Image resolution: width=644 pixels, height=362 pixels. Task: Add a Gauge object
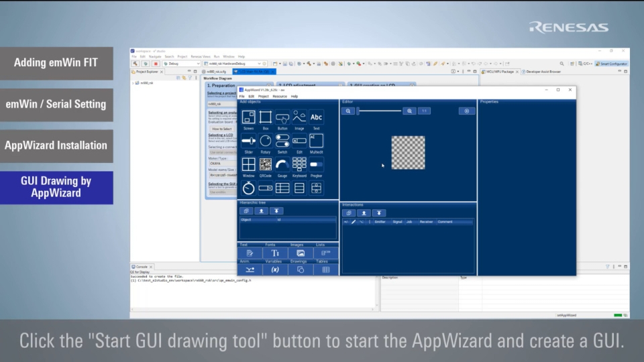click(282, 165)
